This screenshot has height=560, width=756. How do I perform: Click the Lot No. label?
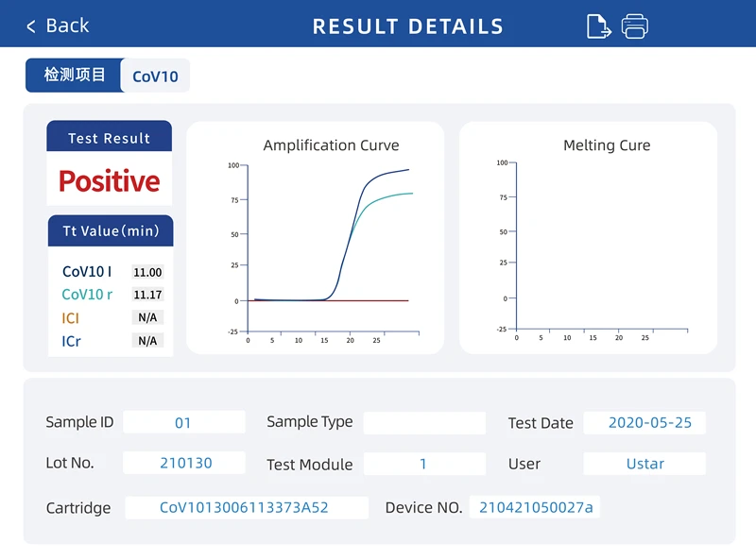point(70,463)
